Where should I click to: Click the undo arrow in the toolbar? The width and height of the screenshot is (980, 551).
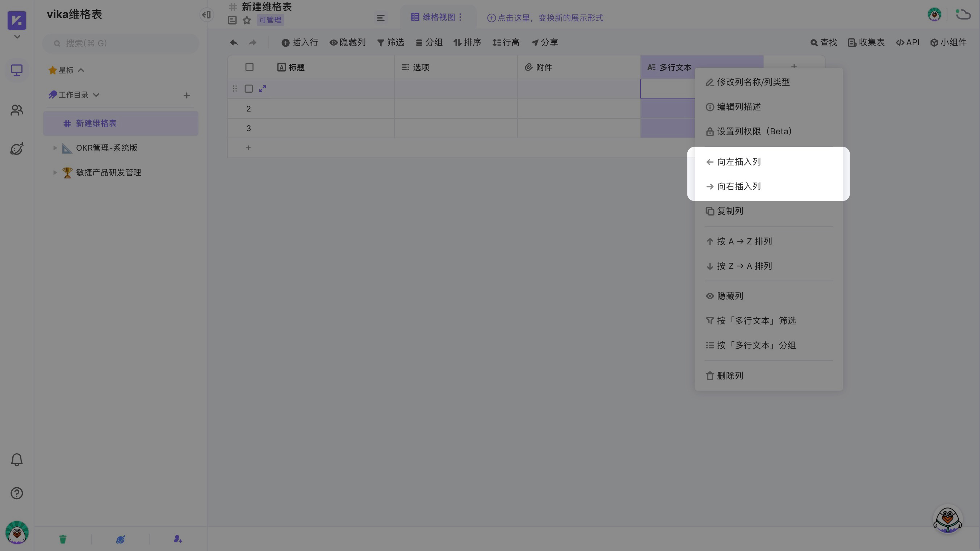(x=233, y=42)
